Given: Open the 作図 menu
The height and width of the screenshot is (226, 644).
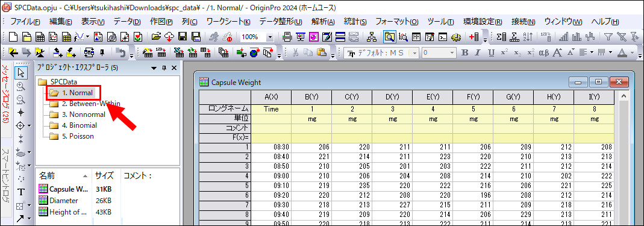Looking at the screenshot, I should 161,22.
